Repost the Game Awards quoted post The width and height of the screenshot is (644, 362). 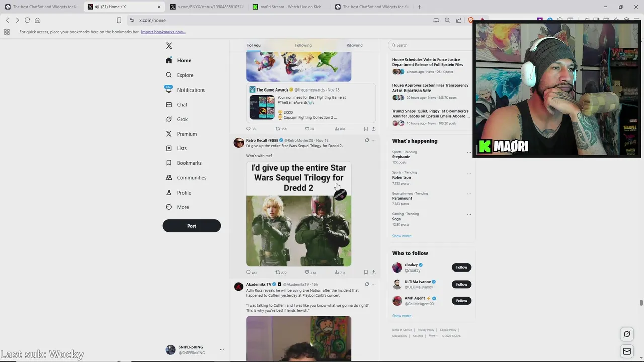click(x=281, y=129)
